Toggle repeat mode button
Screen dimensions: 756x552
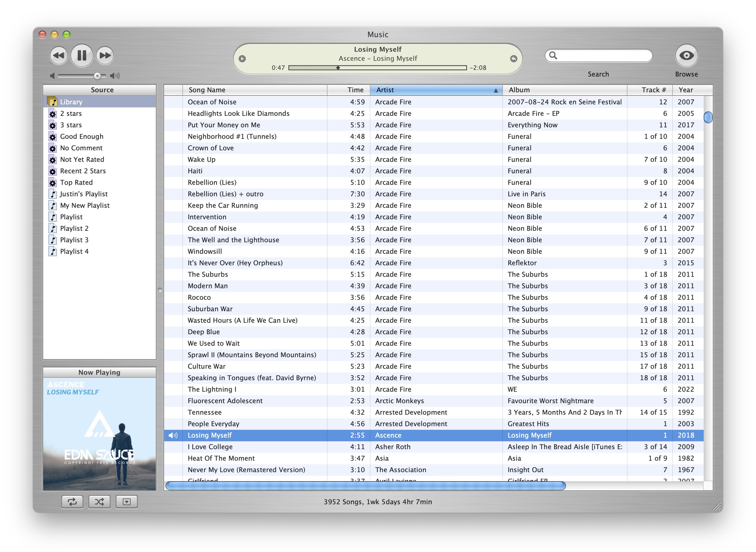click(72, 501)
